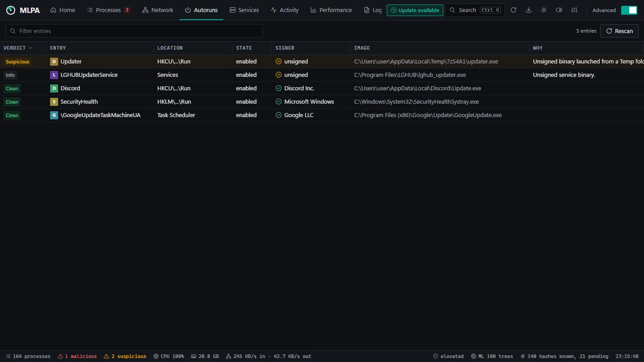The height and width of the screenshot is (362, 644).
Task: Click the Clean badge on GoogleUpdateTaskMachineUA row
Action: [12, 115]
